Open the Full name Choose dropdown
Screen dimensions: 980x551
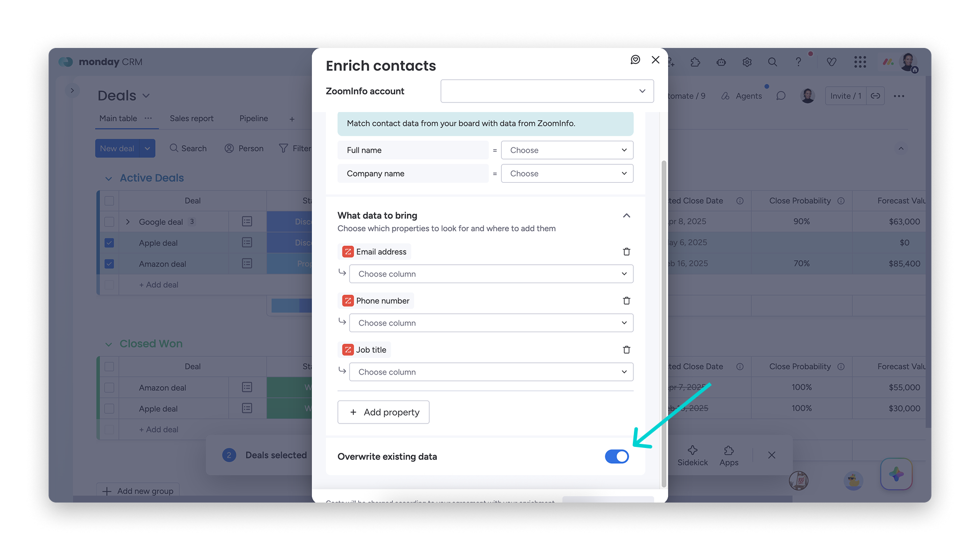click(x=567, y=150)
